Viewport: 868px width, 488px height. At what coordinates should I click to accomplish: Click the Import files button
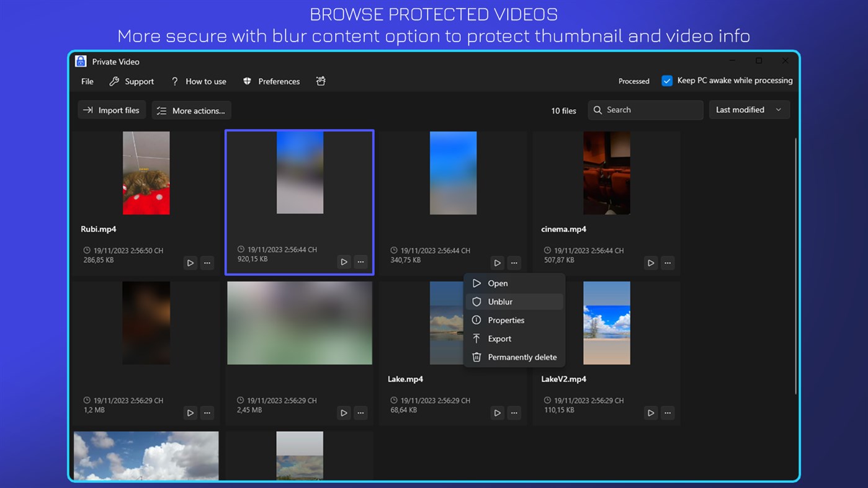pos(111,110)
